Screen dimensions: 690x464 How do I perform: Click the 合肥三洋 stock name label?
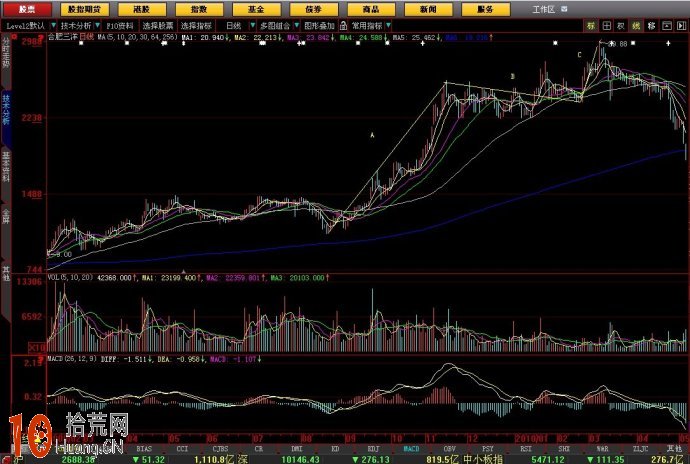tap(62, 37)
